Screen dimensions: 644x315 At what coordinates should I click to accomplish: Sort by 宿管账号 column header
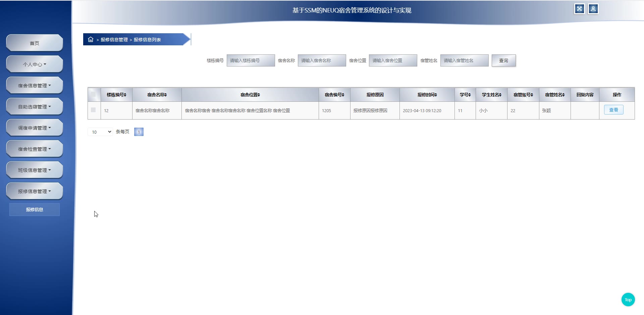(x=523, y=95)
